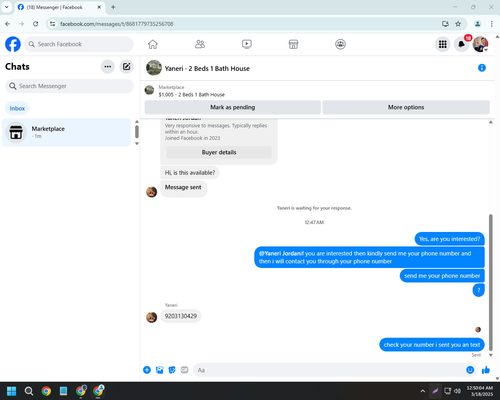Open Chrome three-dot menu
The width and height of the screenshot is (500, 400).
tap(491, 24)
